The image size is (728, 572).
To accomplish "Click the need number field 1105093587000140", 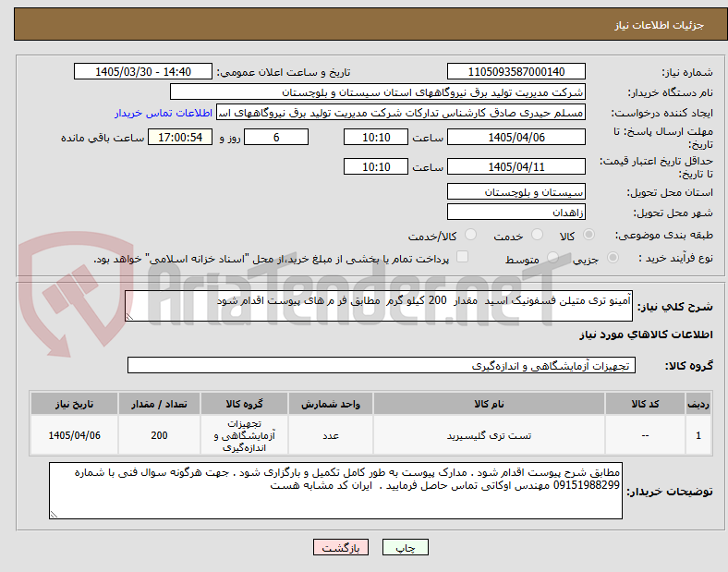I will (x=516, y=71).
